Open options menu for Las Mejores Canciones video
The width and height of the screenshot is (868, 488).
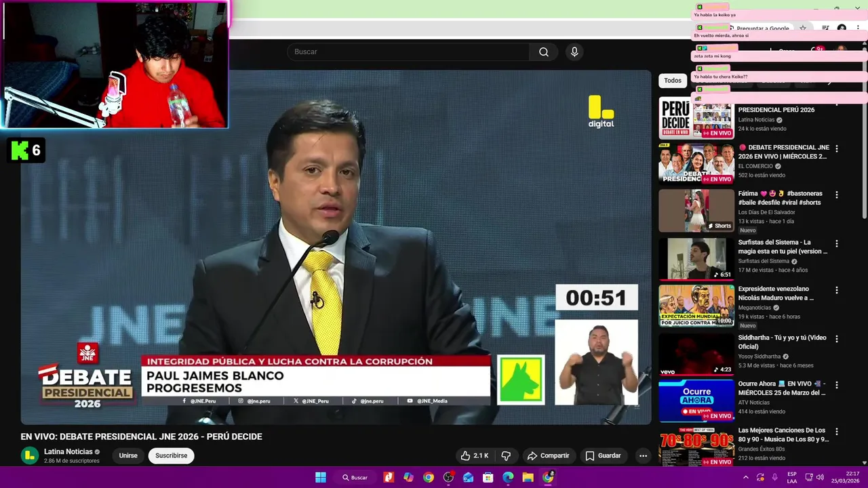(x=836, y=432)
